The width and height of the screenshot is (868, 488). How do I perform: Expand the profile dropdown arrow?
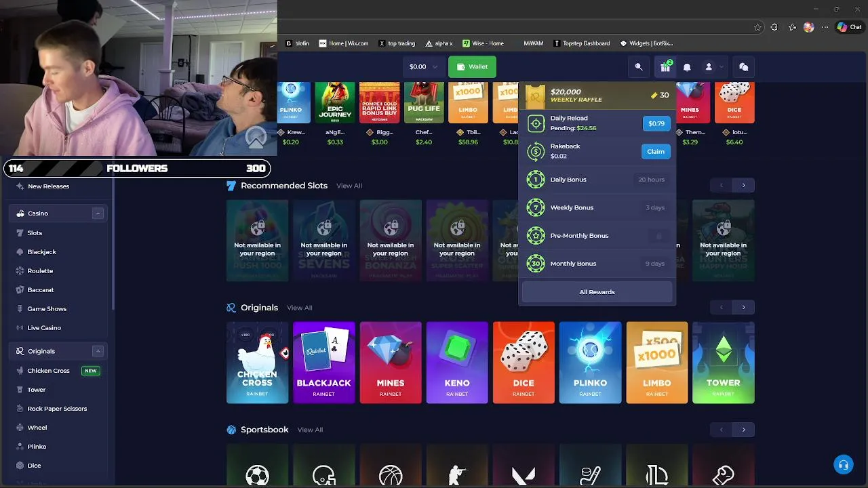(722, 67)
